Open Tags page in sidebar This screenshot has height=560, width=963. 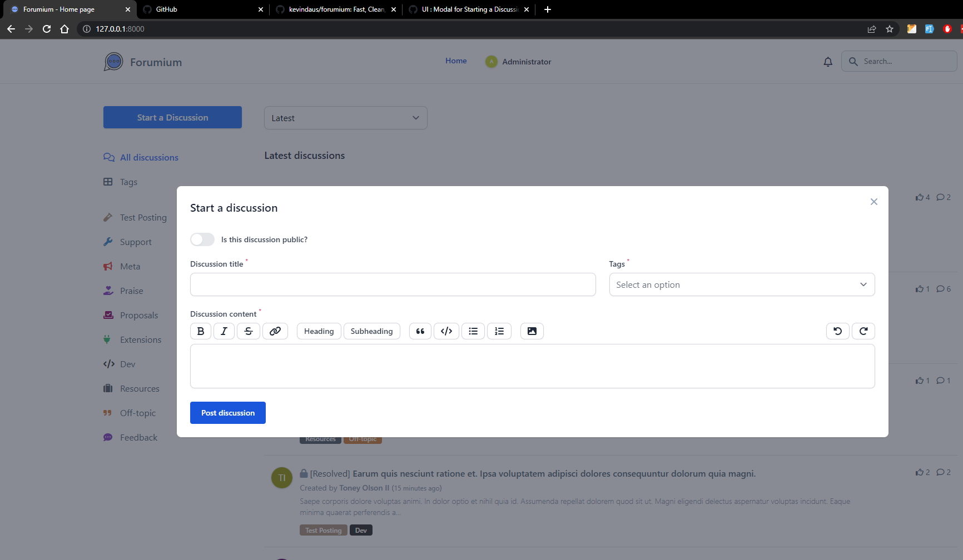(x=121, y=182)
